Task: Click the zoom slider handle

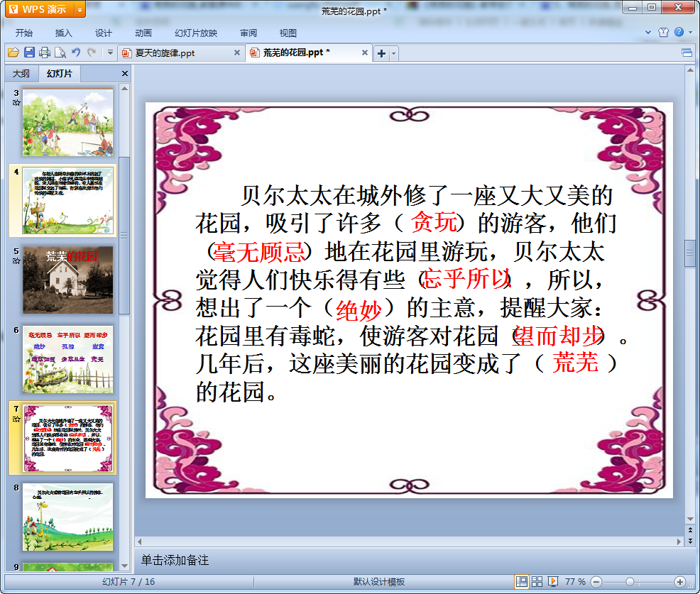Action: pyautogui.click(x=629, y=581)
